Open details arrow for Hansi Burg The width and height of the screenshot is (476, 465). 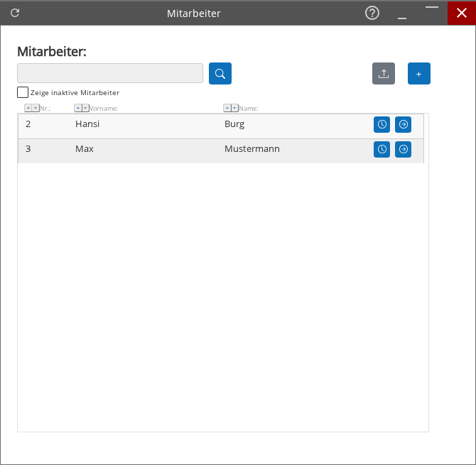coord(403,125)
